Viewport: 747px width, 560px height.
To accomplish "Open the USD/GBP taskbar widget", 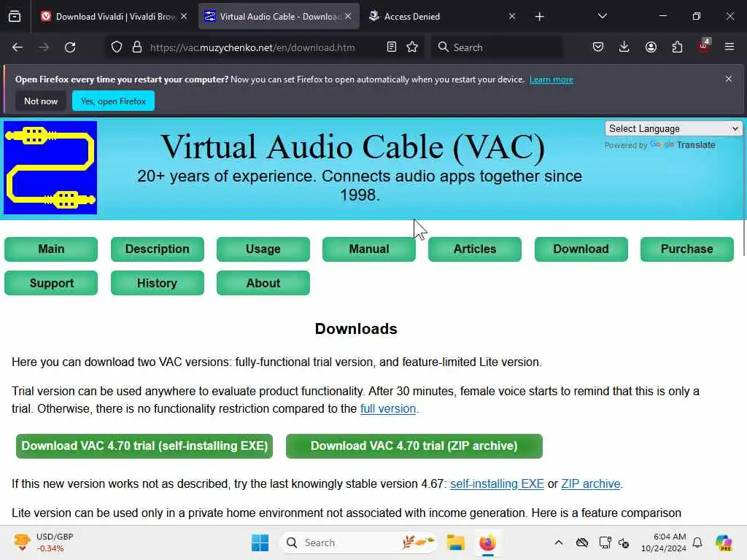I will pyautogui.click(x=43, y=542).
